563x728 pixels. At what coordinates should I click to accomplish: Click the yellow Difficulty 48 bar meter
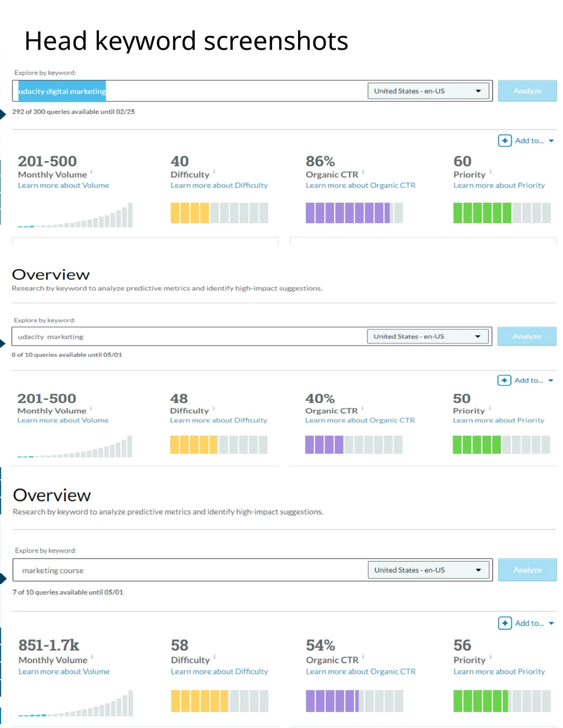pos(219,444)
